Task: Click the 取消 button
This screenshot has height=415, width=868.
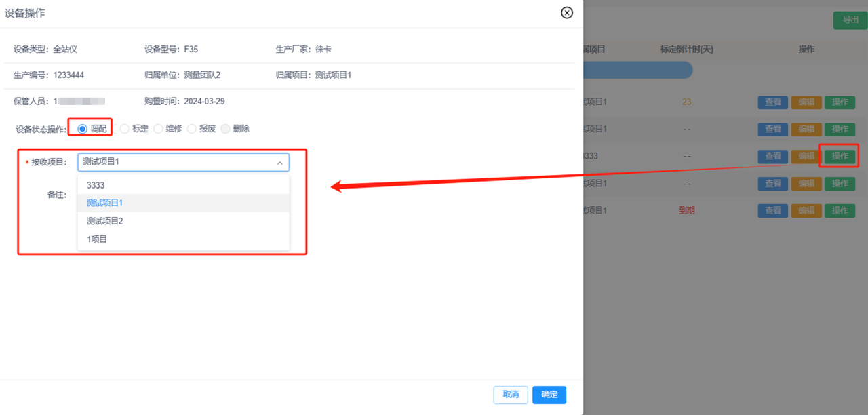Action: pos(510,395)
